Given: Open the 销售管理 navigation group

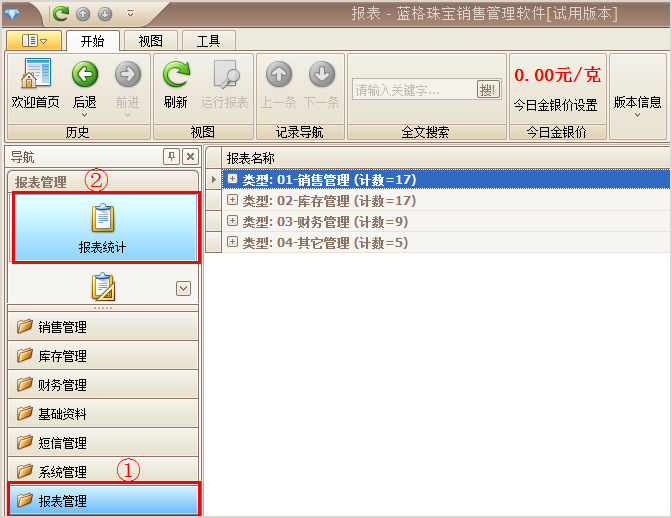Looking at the screenshot, I should coord(103,326).
